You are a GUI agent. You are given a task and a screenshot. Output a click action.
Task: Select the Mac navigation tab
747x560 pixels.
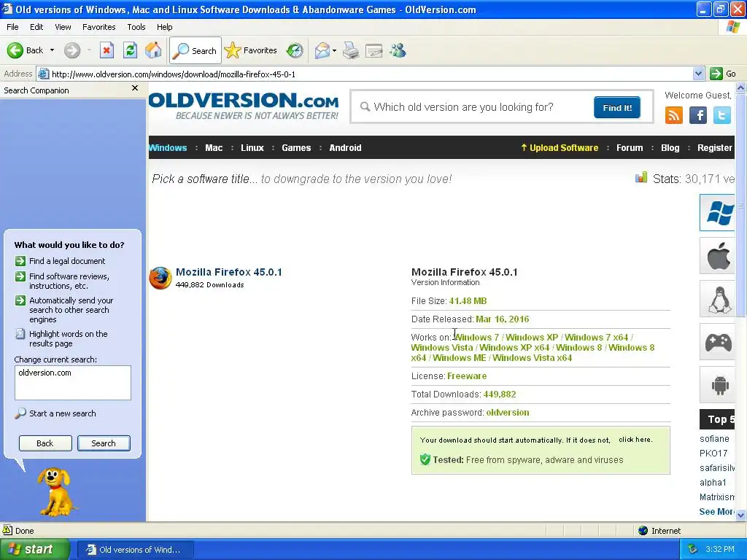(x=214, y=147)
